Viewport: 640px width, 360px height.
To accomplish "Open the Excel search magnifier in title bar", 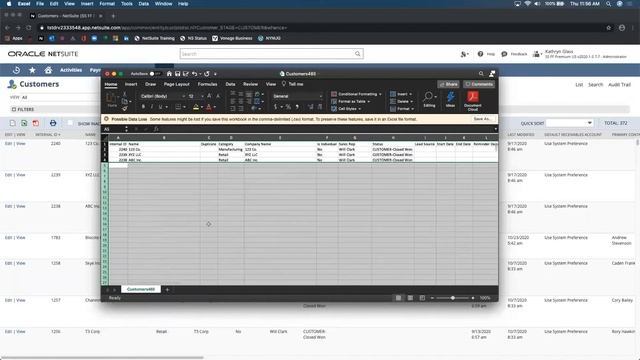I will point(481,74).
